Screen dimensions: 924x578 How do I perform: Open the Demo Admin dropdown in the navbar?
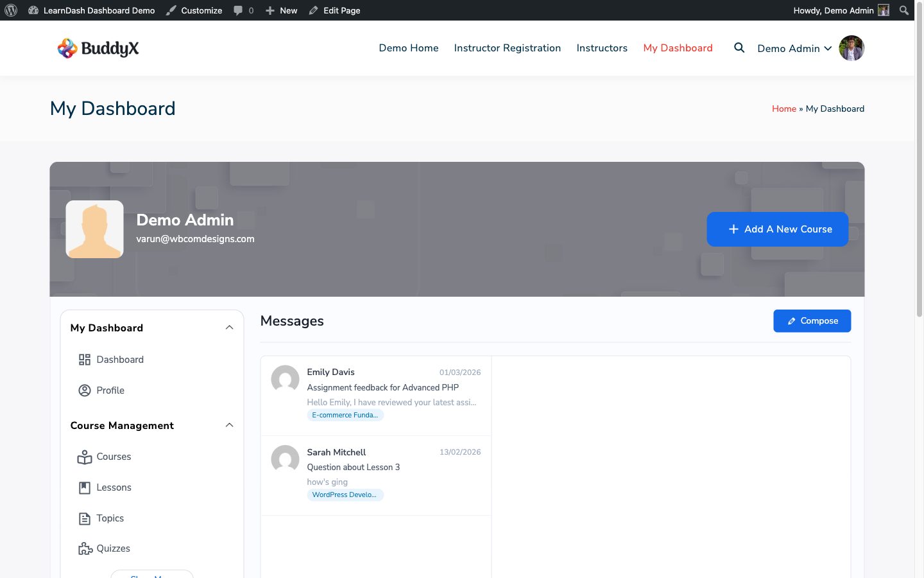[794, 48]
